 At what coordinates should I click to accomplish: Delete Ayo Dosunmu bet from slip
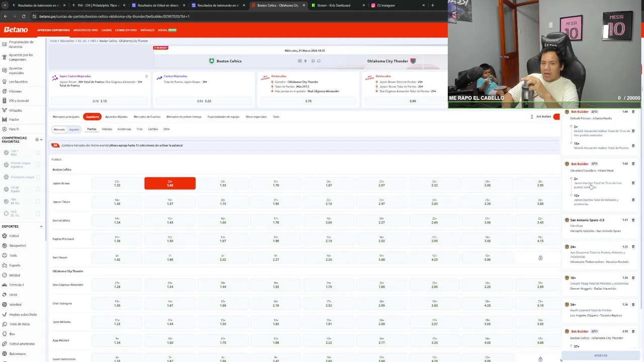(633, 247)
